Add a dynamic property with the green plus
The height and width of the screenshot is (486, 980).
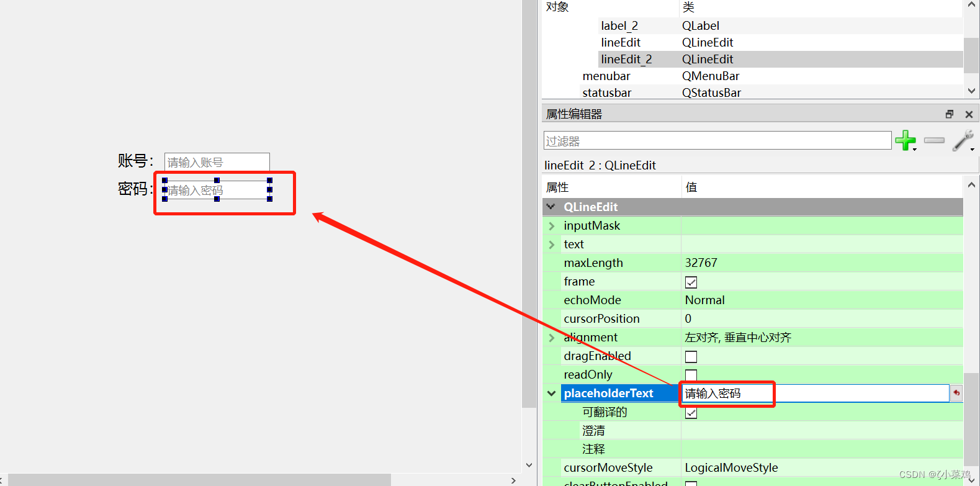point(906,140)
